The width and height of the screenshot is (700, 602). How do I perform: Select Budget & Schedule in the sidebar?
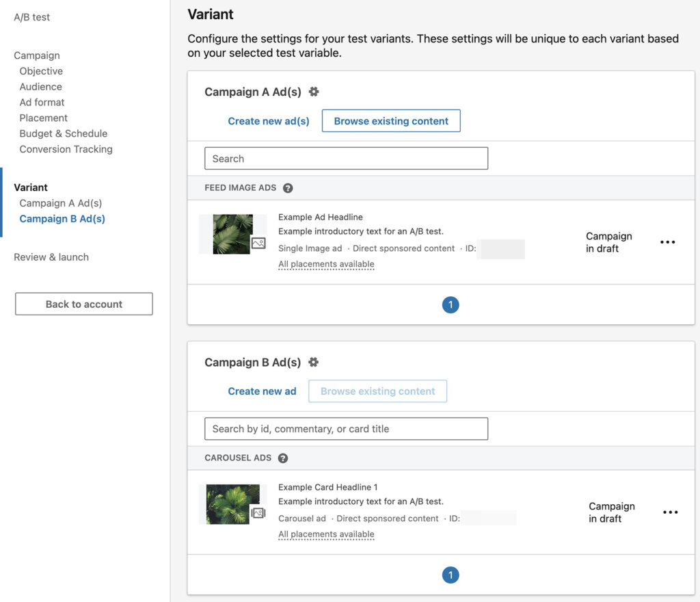click(x=63, y=133)
